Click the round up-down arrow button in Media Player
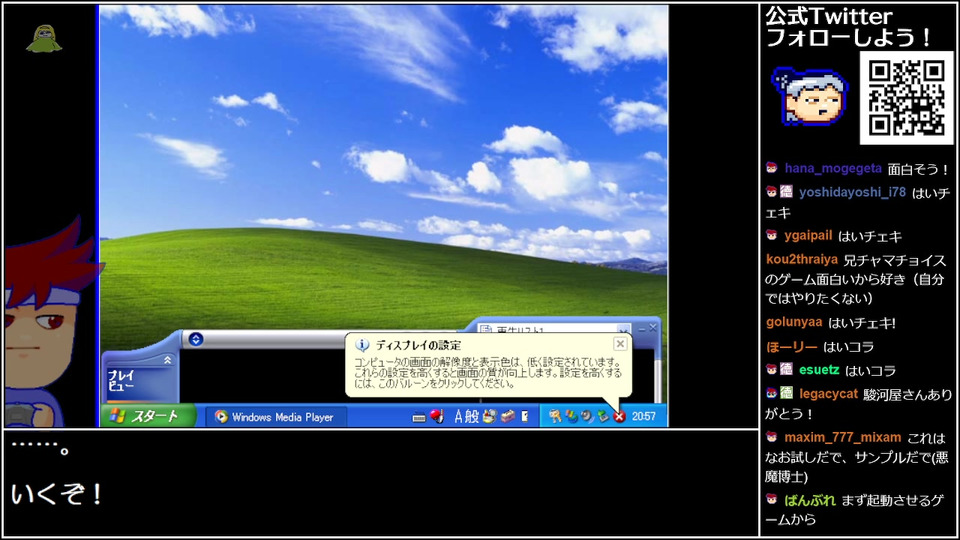 point(196,339)
